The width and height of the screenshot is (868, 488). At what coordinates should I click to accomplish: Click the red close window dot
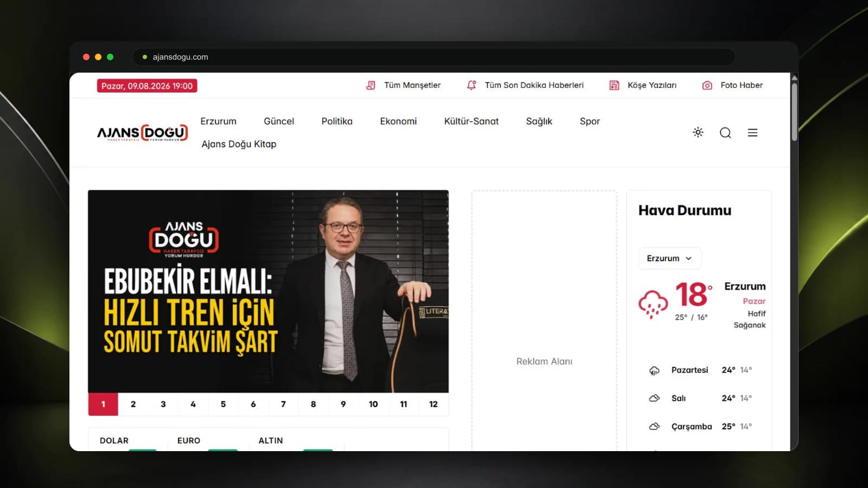[86, 57]
